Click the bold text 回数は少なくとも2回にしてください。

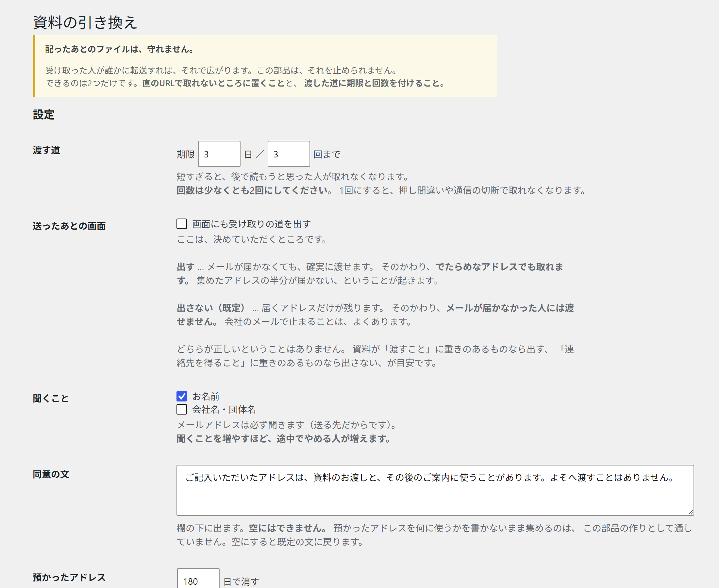click(255, 190)
